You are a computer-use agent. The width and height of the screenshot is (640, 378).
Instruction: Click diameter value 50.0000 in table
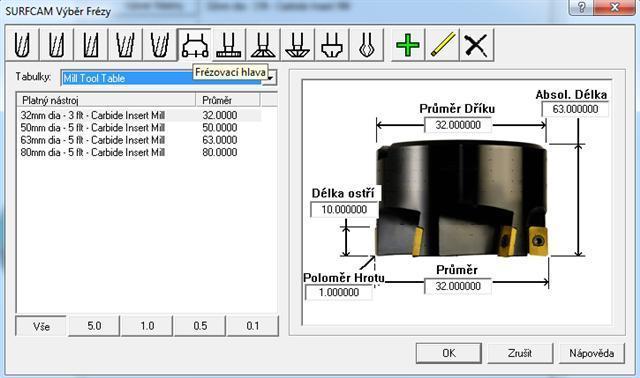click(x=220, y=128)
